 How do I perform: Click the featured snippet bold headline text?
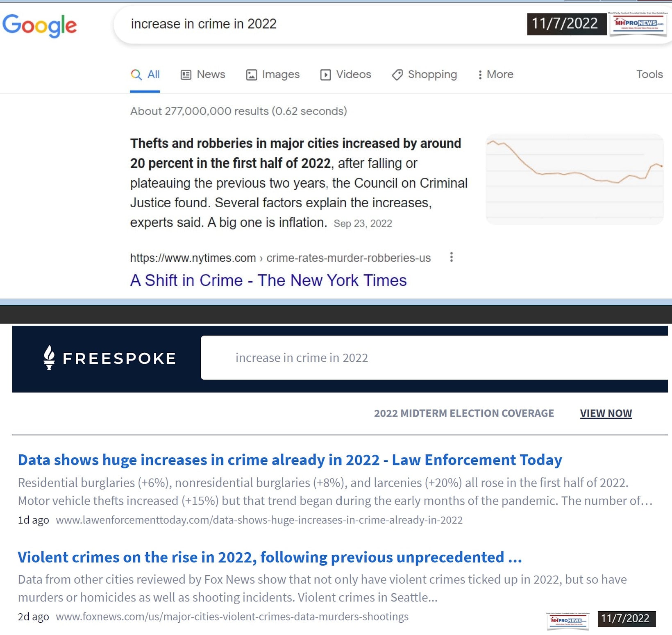click(295, 153)
